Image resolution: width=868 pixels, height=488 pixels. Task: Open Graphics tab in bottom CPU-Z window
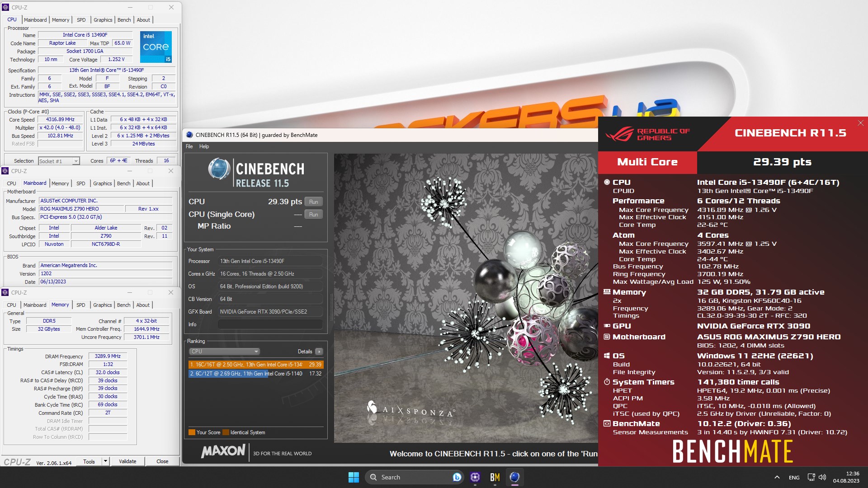click(x=103, y=305)
